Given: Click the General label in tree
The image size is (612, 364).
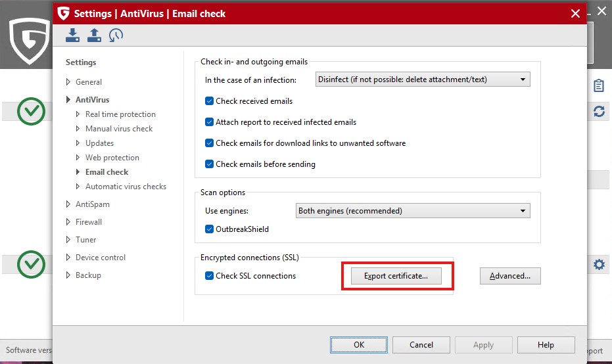Looking at the screenshot, I should [89, 82].
